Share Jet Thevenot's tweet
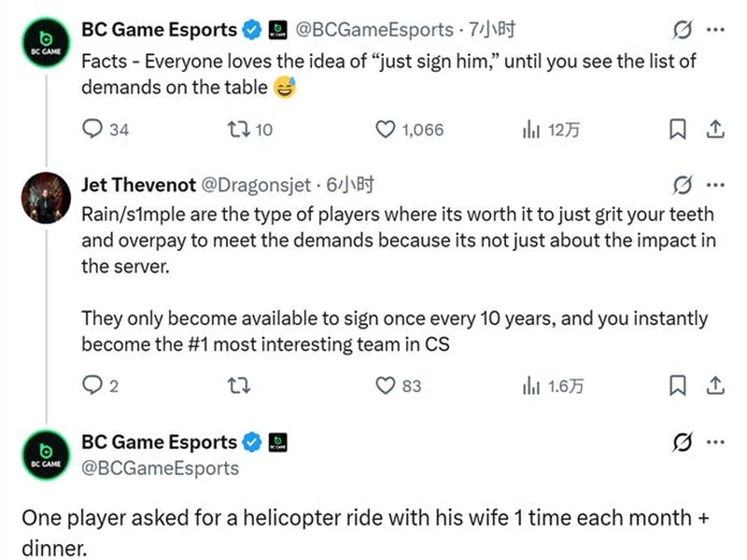Image resolution: width=747 pixels, height=560 pixels. point(714,385)
